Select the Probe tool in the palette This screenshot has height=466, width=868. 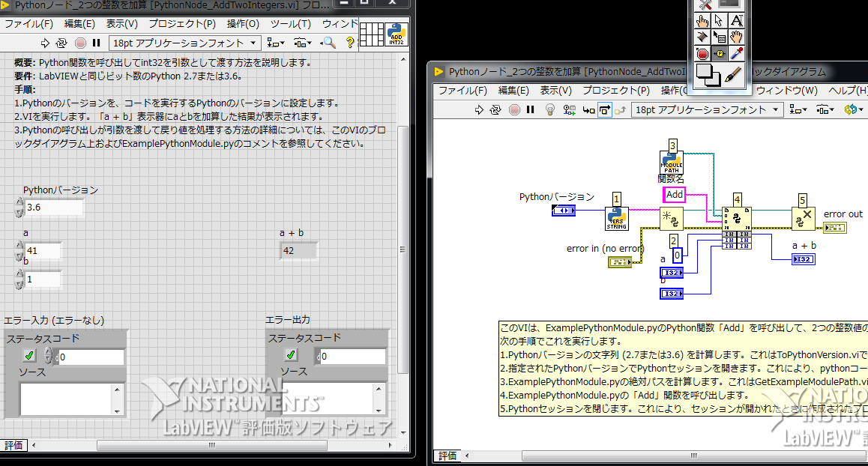[720, 53]
